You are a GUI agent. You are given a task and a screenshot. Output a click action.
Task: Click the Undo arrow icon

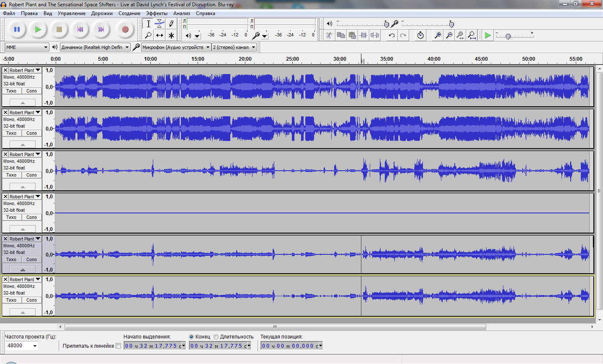pyautogui.click(x=392, y=36)
